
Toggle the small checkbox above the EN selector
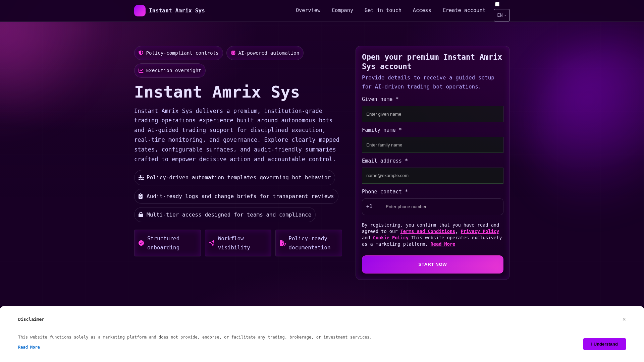coord(497,4)
